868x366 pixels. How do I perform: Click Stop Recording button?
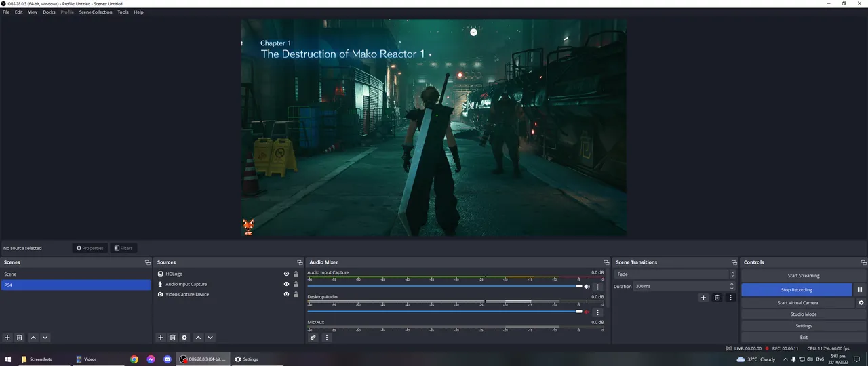coord(797,289)
